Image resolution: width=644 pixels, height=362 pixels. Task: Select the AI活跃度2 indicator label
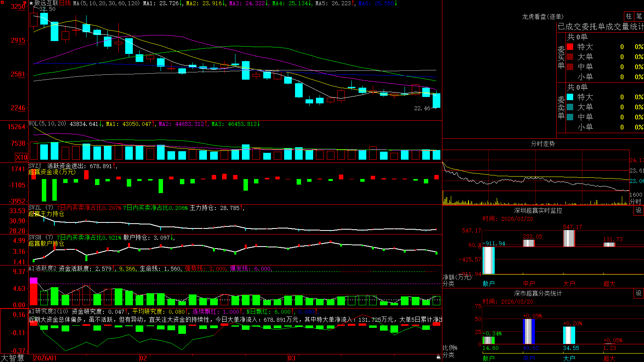(x=43, y=268)
